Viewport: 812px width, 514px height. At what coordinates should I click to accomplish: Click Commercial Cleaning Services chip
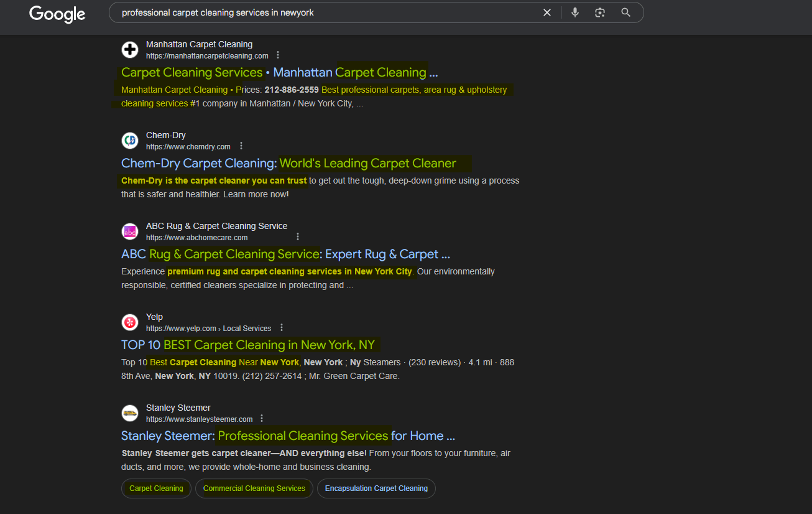254,488
